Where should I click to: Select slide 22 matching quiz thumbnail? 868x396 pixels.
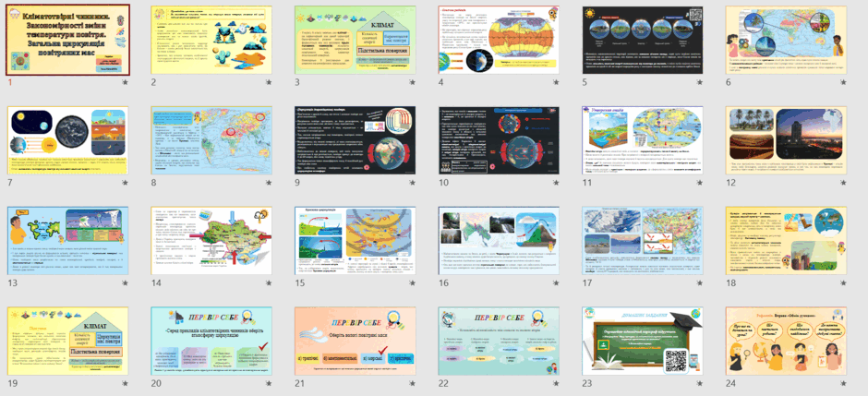499,342
